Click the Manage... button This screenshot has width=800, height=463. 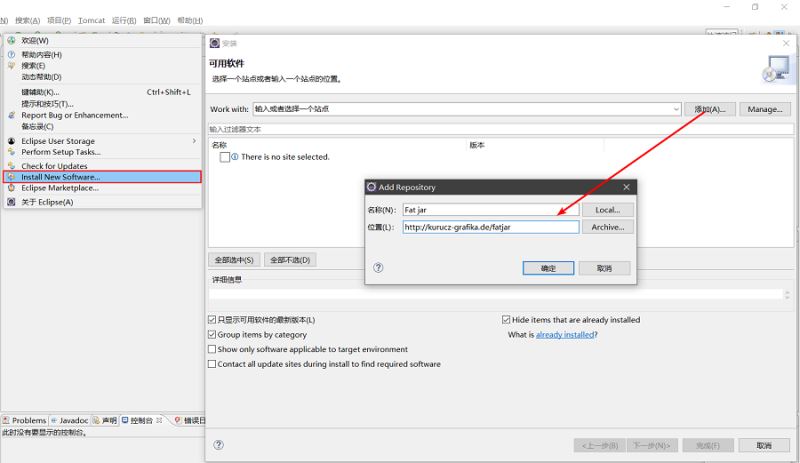765,109
